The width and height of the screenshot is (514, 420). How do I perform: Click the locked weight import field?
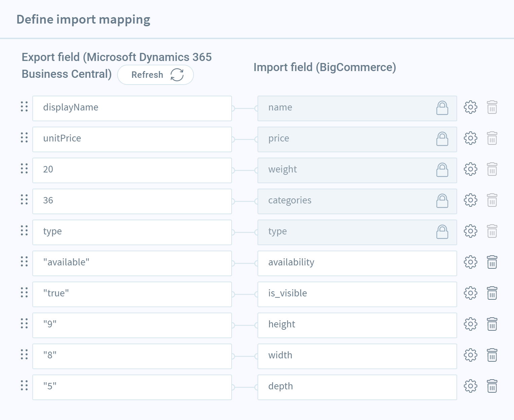pos(357,170)
